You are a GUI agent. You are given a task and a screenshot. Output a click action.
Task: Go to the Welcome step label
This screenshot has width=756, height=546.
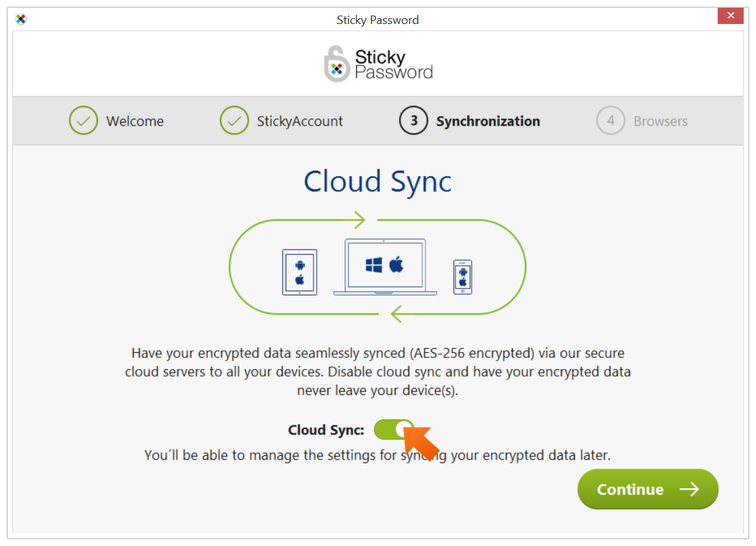coord(135,121)
